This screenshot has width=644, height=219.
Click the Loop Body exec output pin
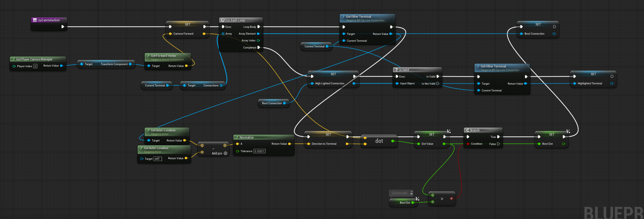(259, 27)
